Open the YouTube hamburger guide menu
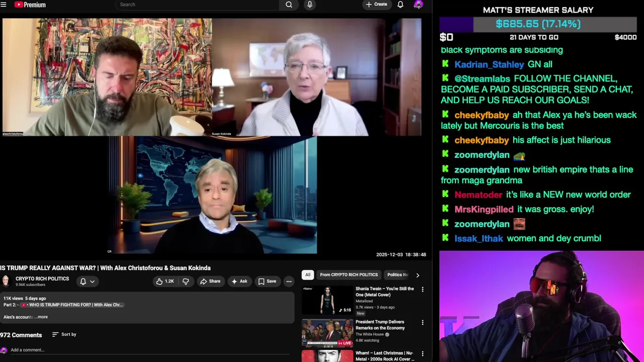Image resolution: width=644 pixels, height=362 pixels. tap(3, 5)
